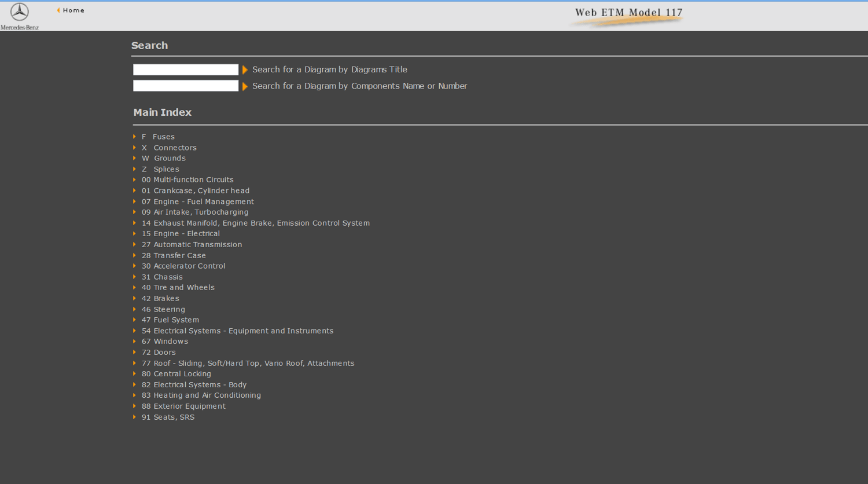This screenshot has height=484, width=868.
Task: Open 83 Heating and Air Conditioning
Action: [201, 395]
